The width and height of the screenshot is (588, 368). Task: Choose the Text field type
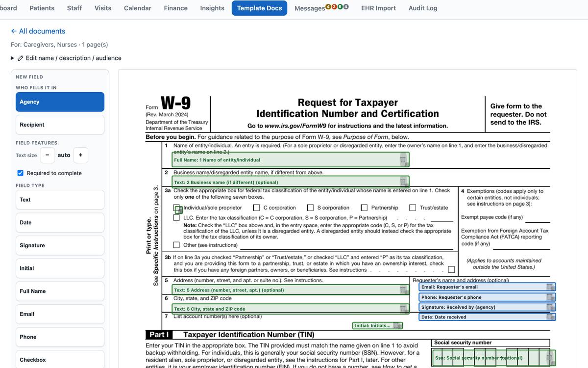pos(60,200)
